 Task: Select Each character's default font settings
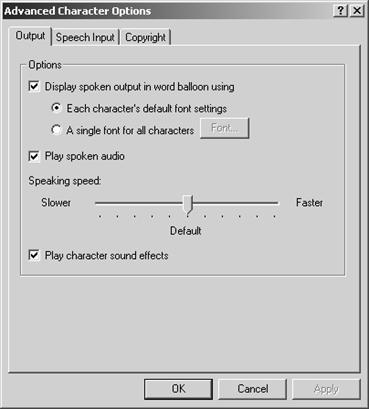[x=56, y=108]
